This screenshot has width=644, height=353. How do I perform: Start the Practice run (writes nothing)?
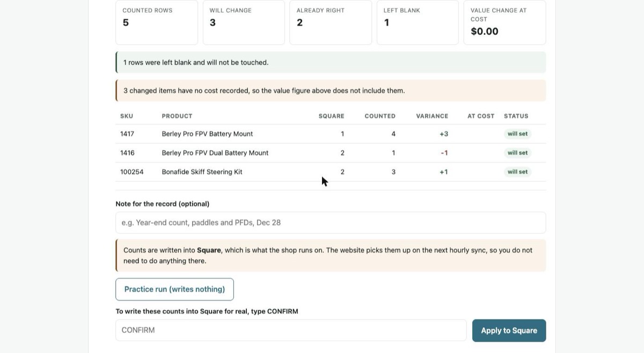coord(174,289)
